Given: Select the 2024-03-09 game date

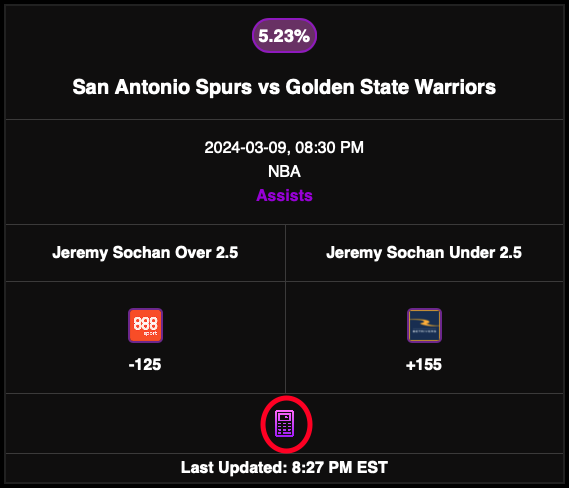Looking at the screenshot, I should 247,148.
